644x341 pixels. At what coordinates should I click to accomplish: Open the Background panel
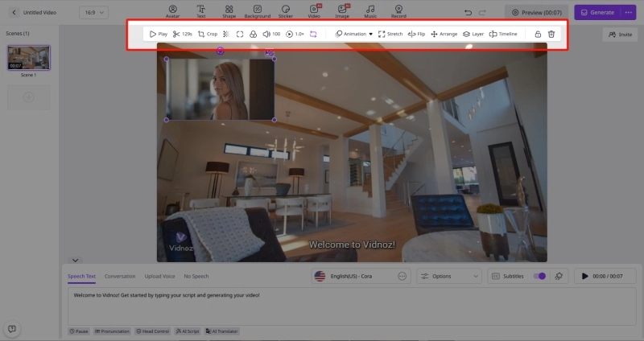(258, 11)
